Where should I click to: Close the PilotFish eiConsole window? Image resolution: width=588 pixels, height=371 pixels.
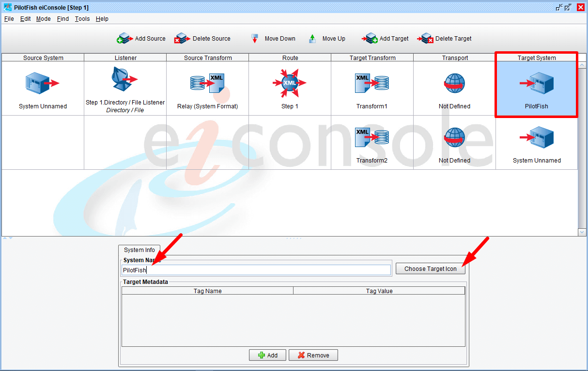580,7
